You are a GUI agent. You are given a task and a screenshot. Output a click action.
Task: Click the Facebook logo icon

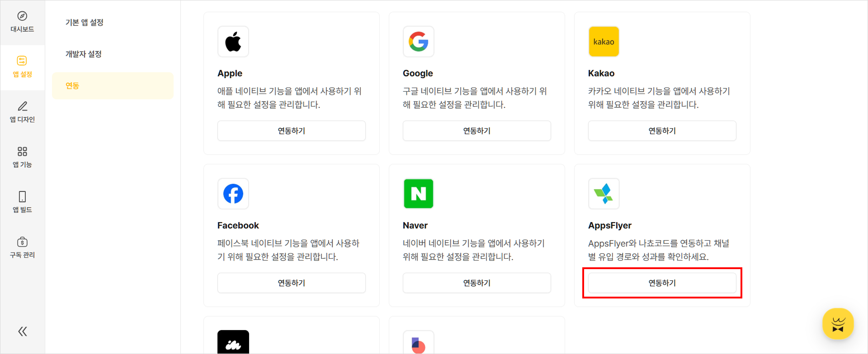tap(233, 194)
